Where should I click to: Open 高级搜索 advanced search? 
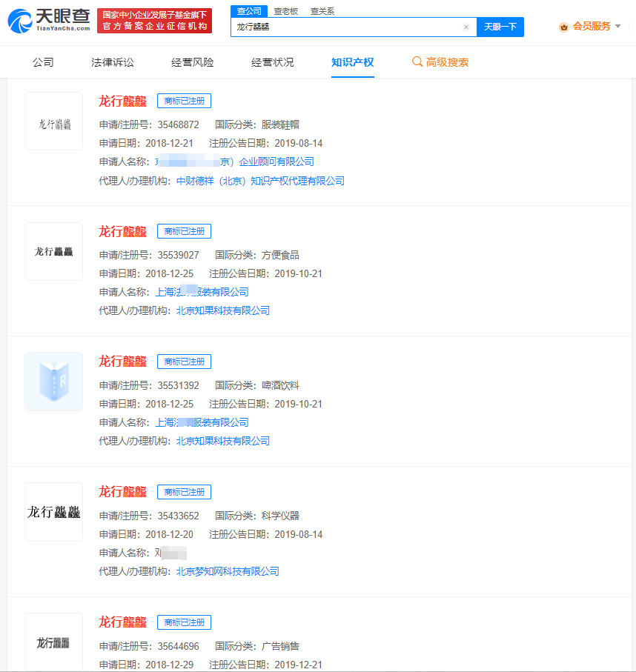coord(447,62)
